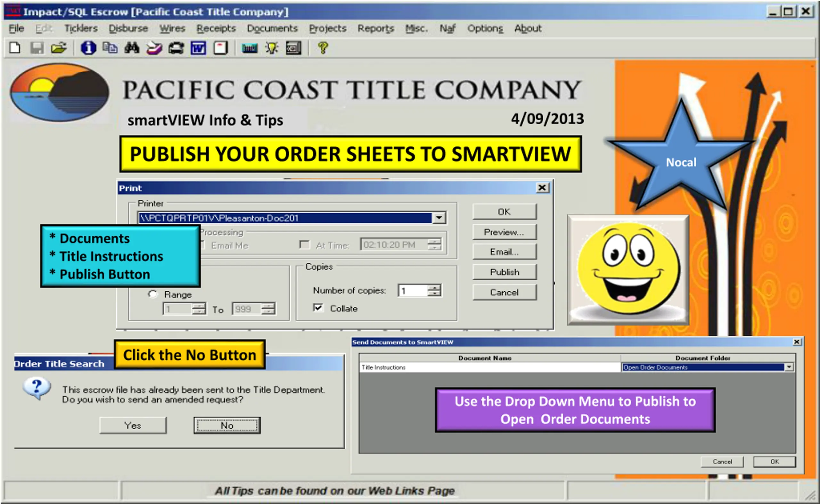Click the light bulb toolbar icon
The image size is (820, 504).
272,48
